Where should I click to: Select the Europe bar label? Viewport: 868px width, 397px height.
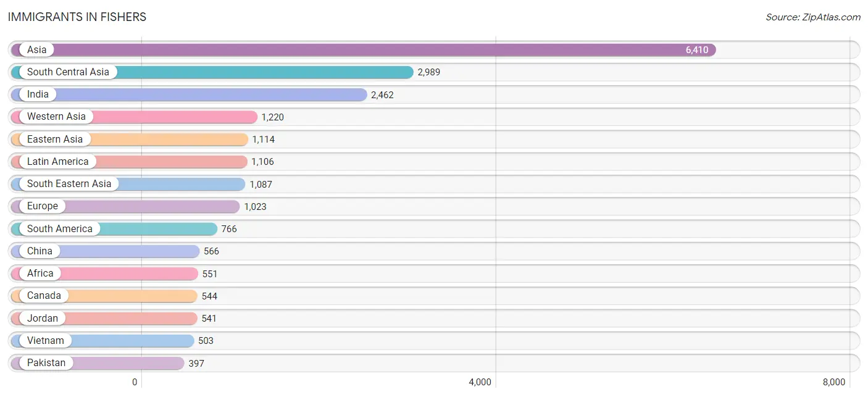point(43,206)
